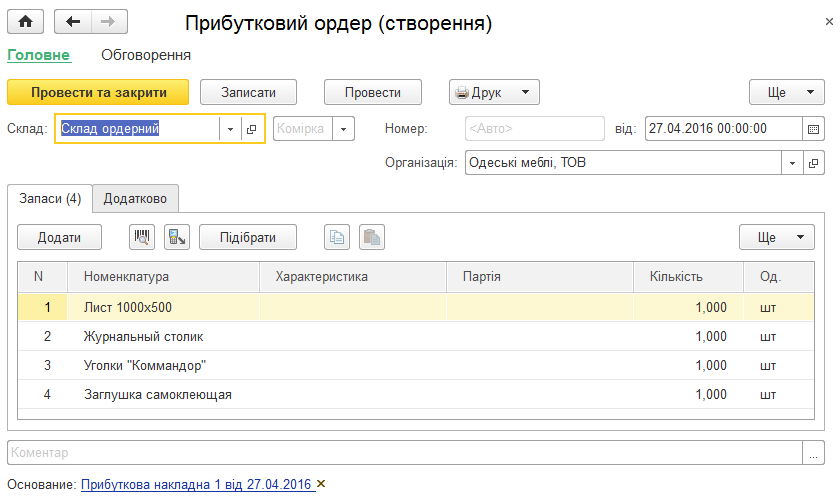Open the Друк print dropdown
This screenshot has width=840, height=500.
point(494,92)
